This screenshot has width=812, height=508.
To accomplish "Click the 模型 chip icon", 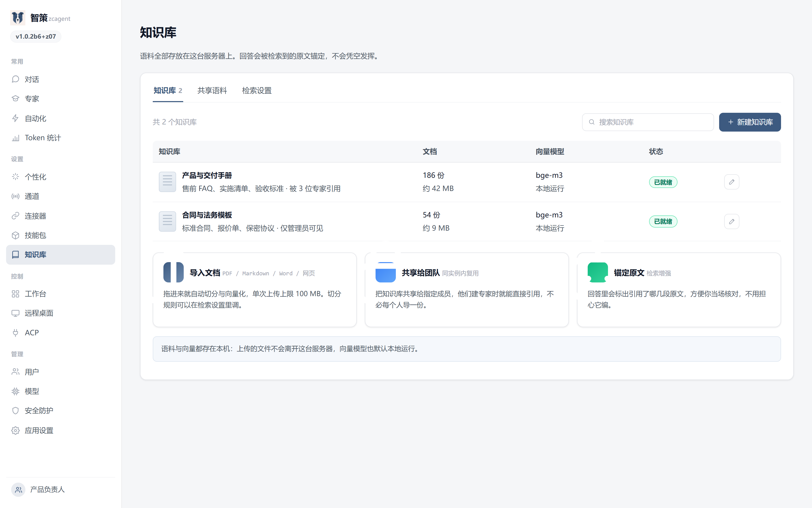I will [x=15, y=391].
